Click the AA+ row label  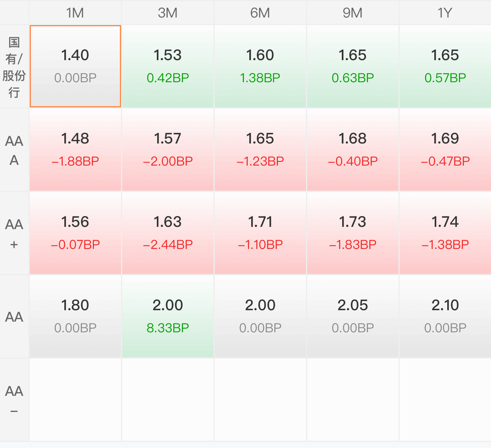14,233
